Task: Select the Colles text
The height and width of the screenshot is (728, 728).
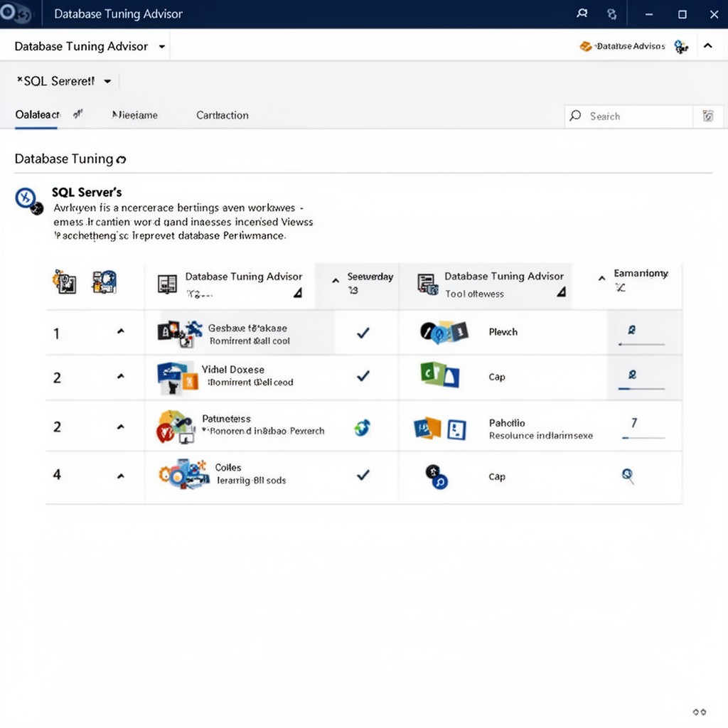Action: pos(228,468)
